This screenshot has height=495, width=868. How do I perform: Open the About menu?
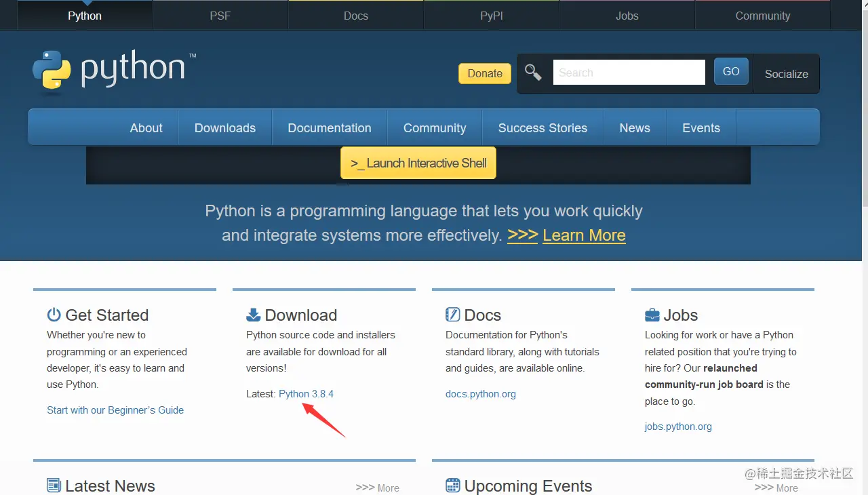(x=146, y=127)
